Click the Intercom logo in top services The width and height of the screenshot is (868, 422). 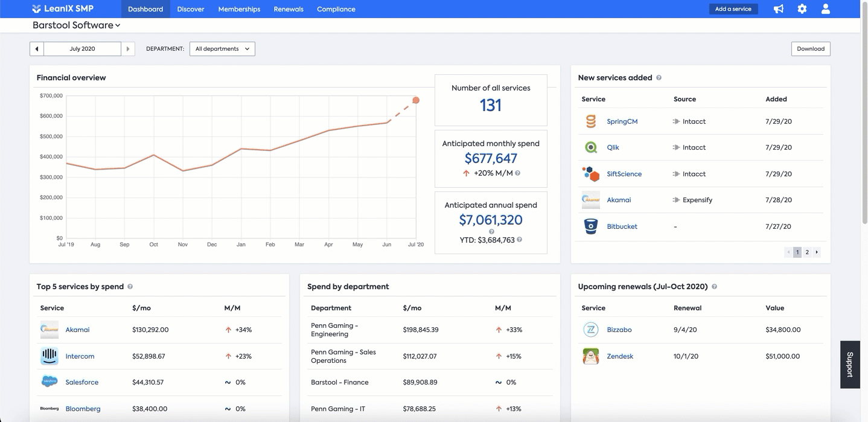coord(49,356)
